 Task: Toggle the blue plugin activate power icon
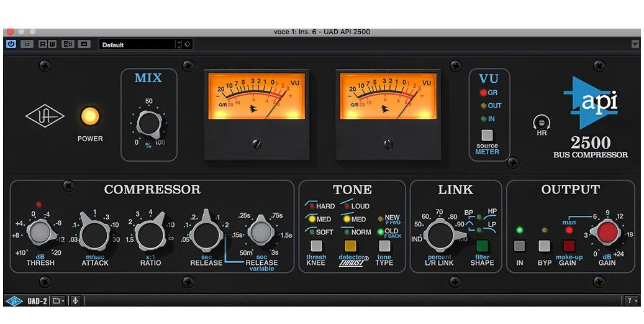tap(11, 44)
